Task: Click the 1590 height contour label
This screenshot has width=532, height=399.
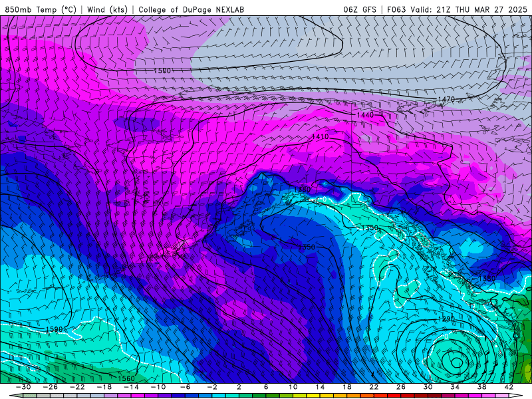Action: 55,329
